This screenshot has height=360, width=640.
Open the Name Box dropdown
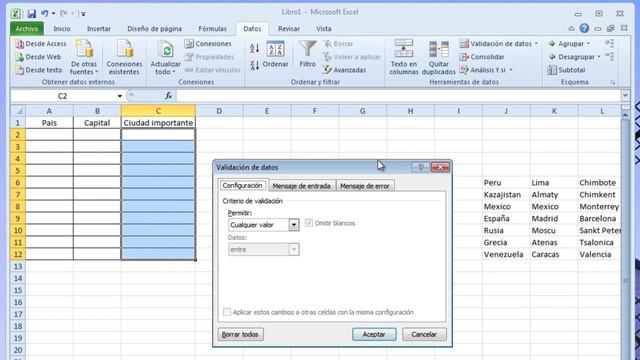coord(120,96)
